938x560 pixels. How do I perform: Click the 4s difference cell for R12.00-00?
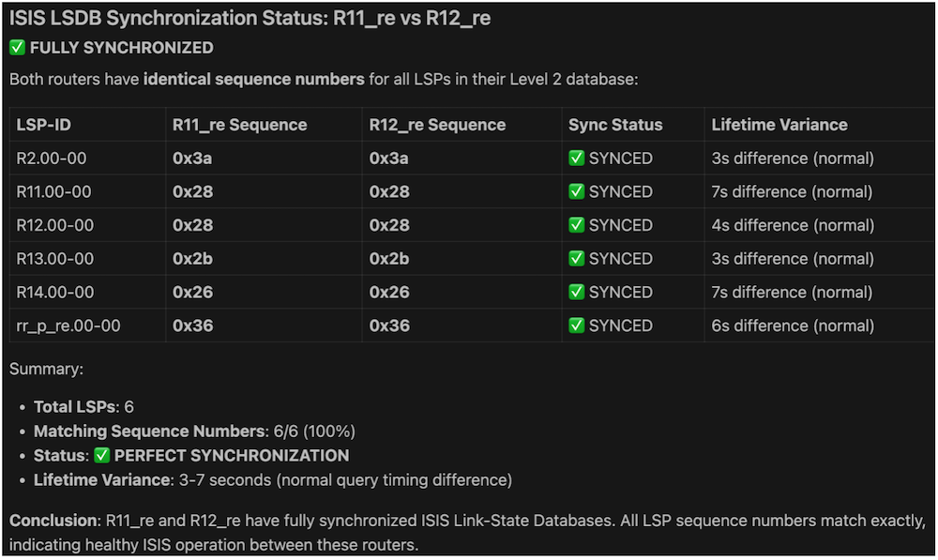792,225
